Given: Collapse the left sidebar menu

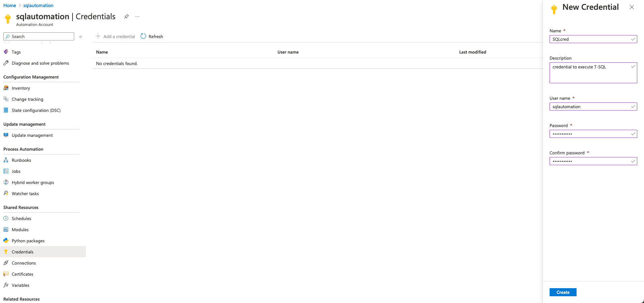Looking at the screenshot, I should 81,37.
